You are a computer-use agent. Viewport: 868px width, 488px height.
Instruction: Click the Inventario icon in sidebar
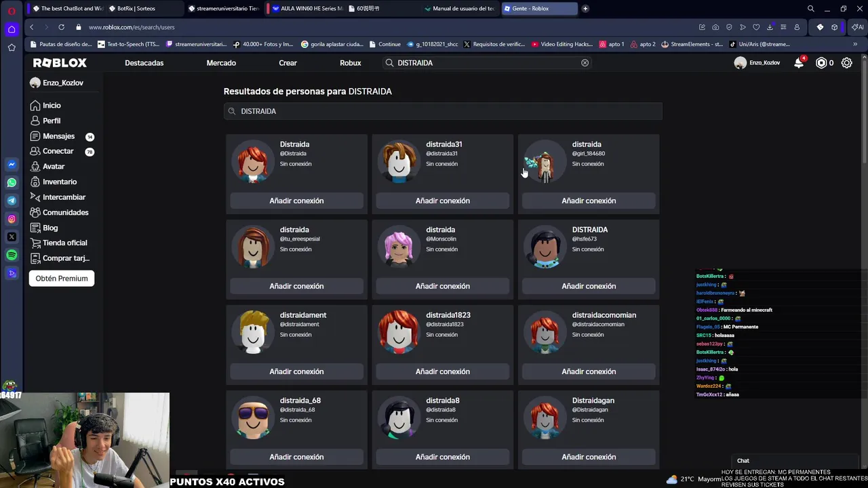point(35,182)
